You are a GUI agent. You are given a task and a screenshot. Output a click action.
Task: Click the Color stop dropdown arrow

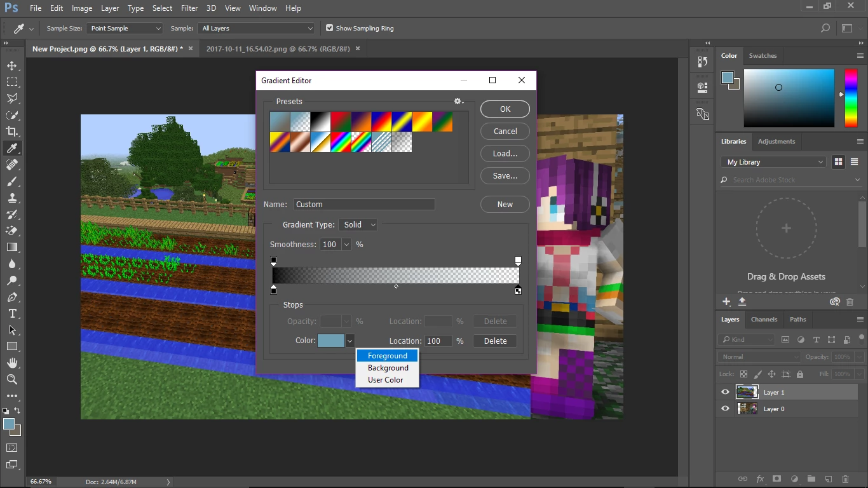pos(349,341)
